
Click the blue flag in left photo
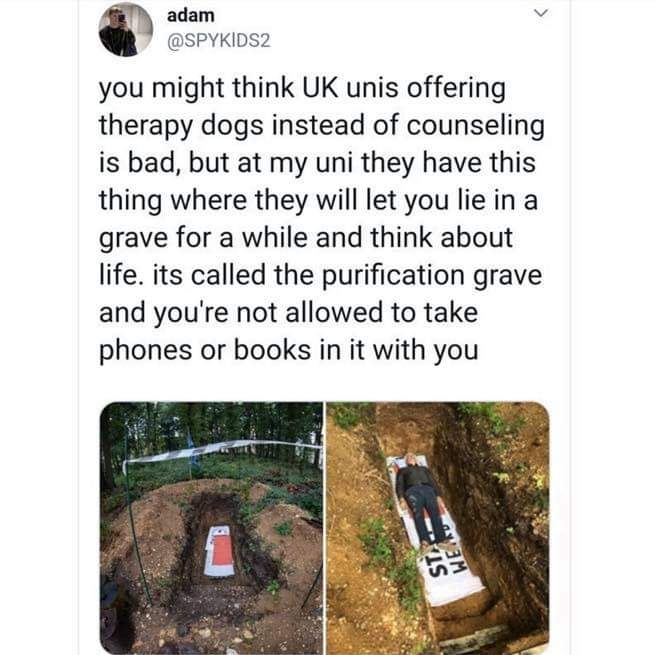tap(192, 450)
